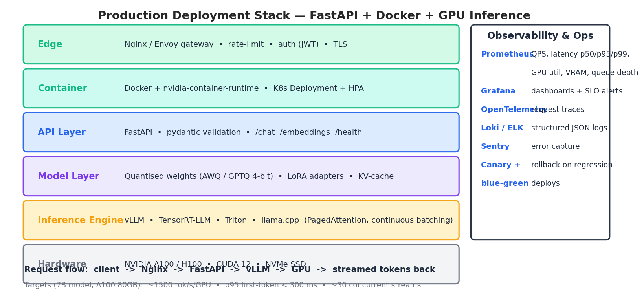Select the 'Edge' layer label

point(50,44)
